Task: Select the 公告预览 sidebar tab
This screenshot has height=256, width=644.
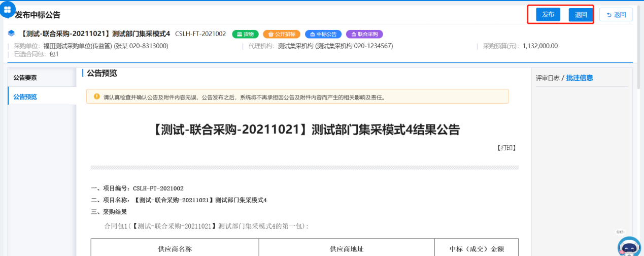Action: pos(25,97)
